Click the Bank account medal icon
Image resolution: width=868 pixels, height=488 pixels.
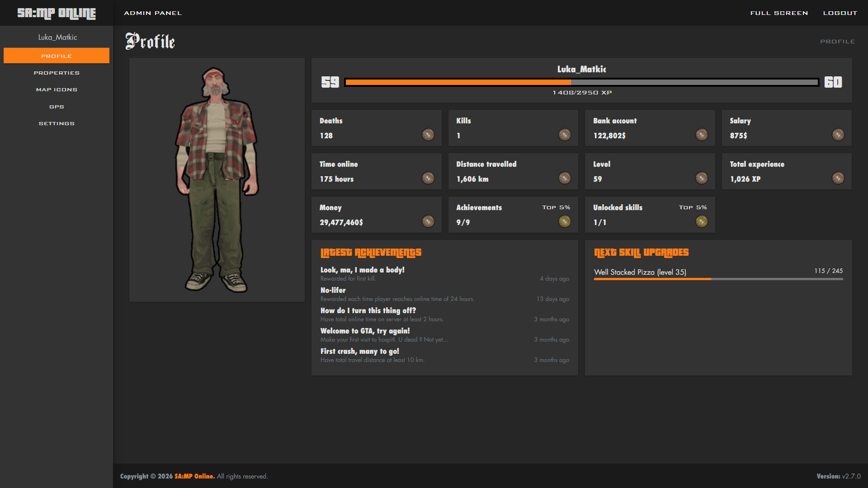pyautogui.click(x=701, y=135)
